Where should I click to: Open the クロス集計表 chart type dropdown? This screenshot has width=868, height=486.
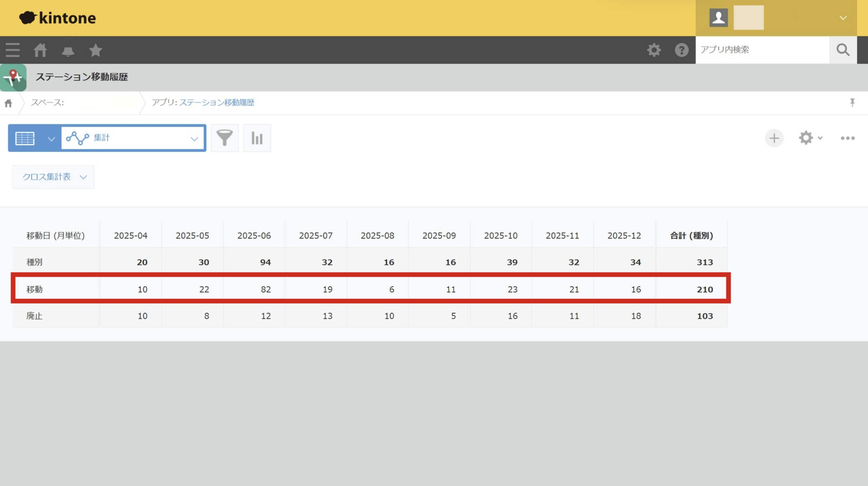click(x=53, y=177)
